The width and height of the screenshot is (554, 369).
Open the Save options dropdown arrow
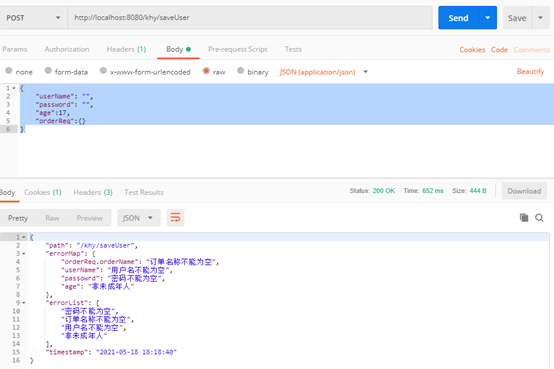point(540,18)
